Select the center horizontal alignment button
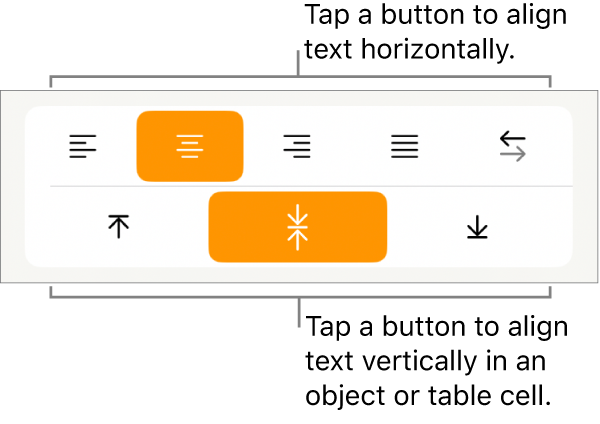The width and height of the screenshot is (600, 424). click(x=189, y=147)
